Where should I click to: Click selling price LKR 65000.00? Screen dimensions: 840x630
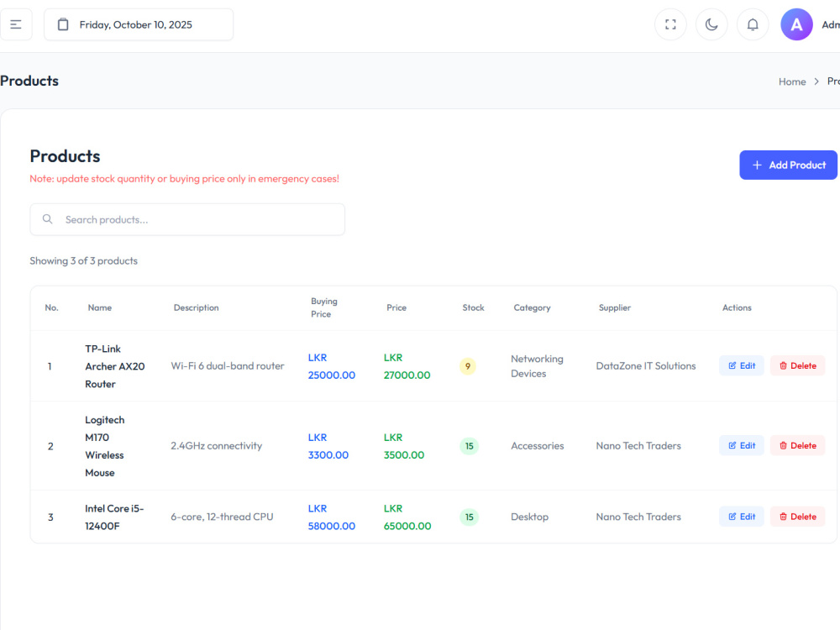407,517
